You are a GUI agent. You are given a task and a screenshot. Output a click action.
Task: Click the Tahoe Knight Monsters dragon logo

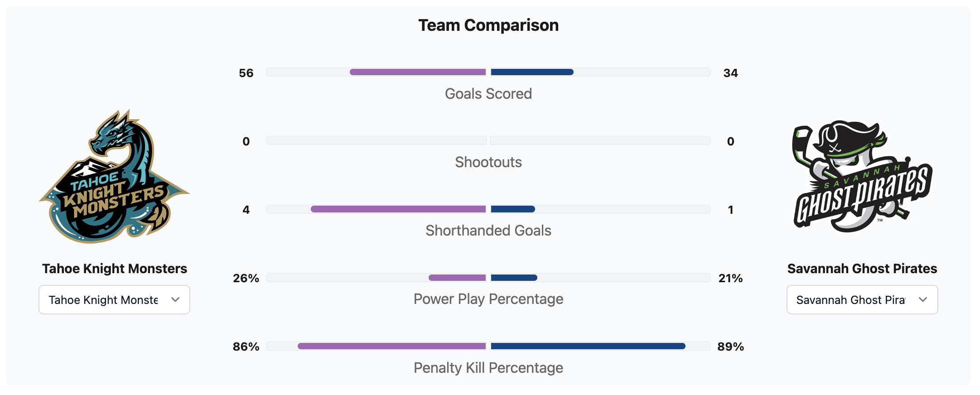[x=114, y=177]
